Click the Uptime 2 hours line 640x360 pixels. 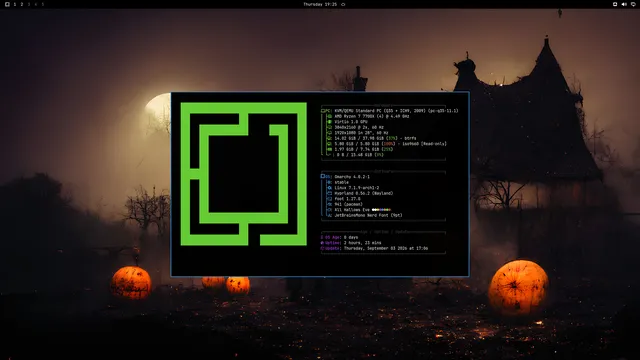[351, 243]
